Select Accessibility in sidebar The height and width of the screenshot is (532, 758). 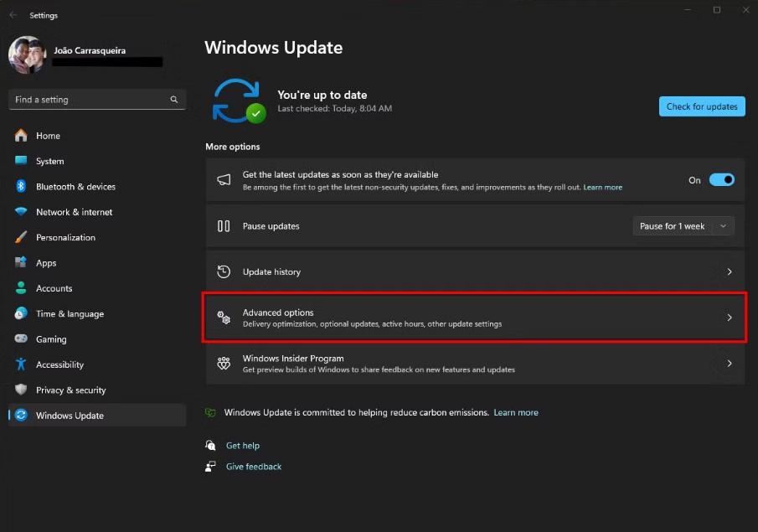click(97, 364)
